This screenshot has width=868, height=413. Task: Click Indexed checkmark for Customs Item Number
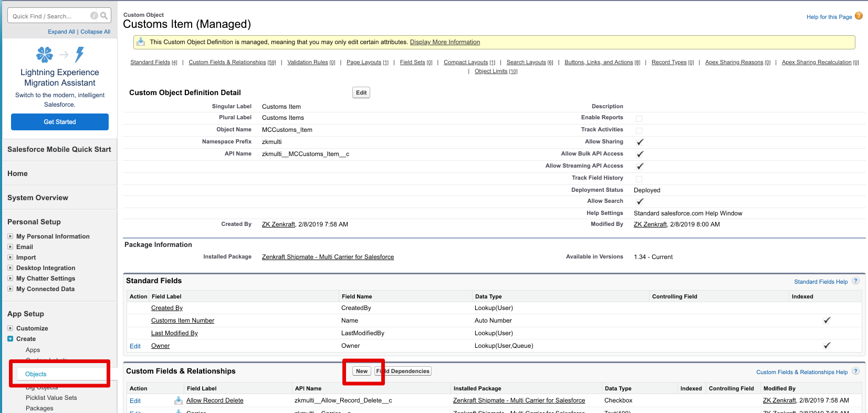coord(827,320)
